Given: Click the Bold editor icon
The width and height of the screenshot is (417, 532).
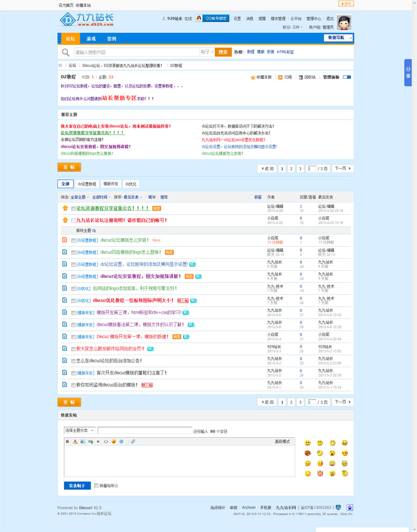Looking at the screenshot, I should 67,441.
